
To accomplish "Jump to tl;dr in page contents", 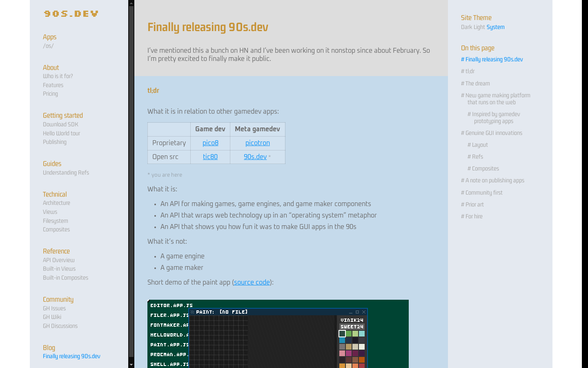I will pyautogui.click(x=468, y=71).
